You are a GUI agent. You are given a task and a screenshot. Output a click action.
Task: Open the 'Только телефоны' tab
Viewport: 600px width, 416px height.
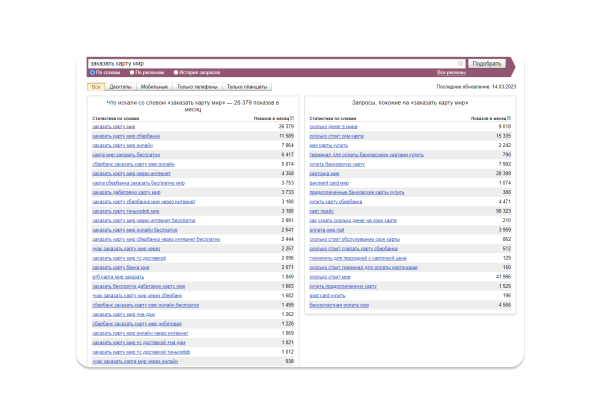(x=198, y=87)
